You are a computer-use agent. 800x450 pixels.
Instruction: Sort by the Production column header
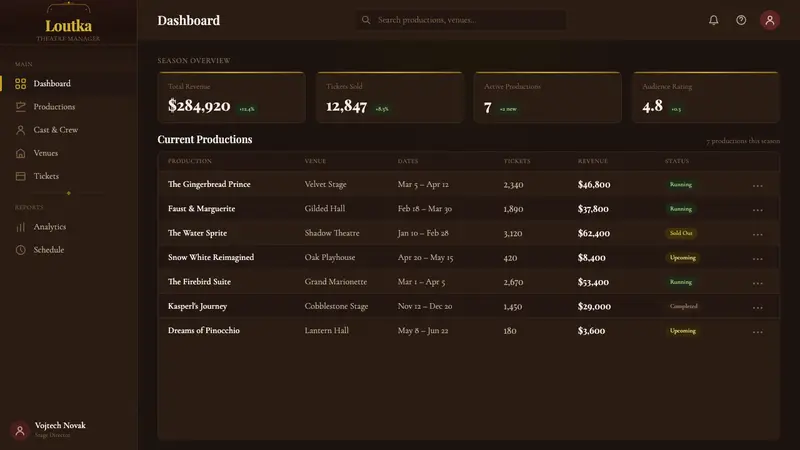tap(190, 161)
